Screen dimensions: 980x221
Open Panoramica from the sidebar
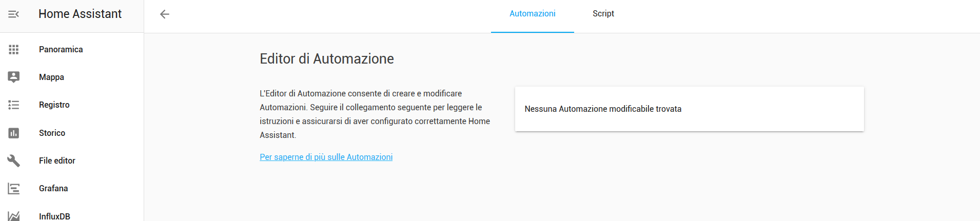coord(61,49)
